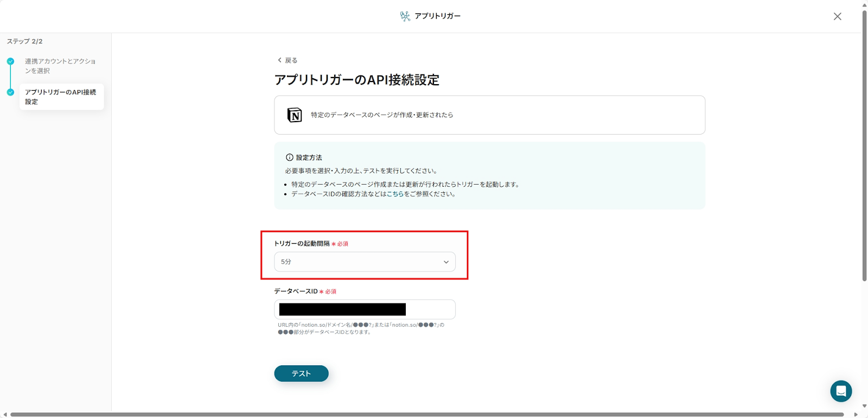
Task: Click the text 特定のデータベースのページが作成・更新されたら
Action: [x=382, y=115]
